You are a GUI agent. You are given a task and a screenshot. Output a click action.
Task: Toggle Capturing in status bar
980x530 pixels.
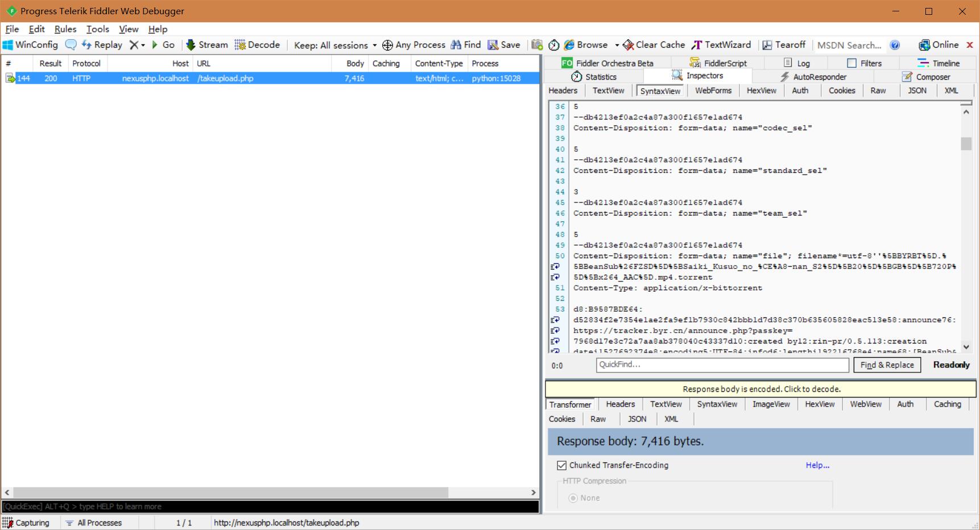tap(26, 523)
